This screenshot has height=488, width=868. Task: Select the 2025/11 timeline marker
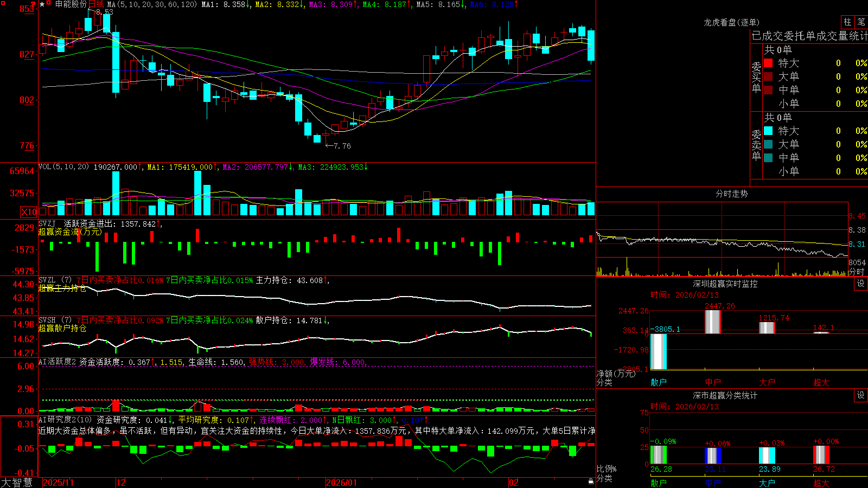(x=58, y=483)
